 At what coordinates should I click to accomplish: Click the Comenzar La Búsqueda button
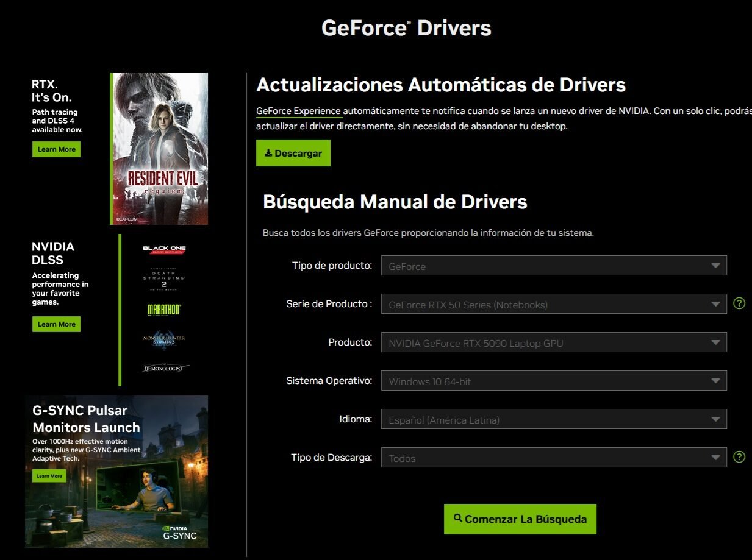click(x=519, y=518)
